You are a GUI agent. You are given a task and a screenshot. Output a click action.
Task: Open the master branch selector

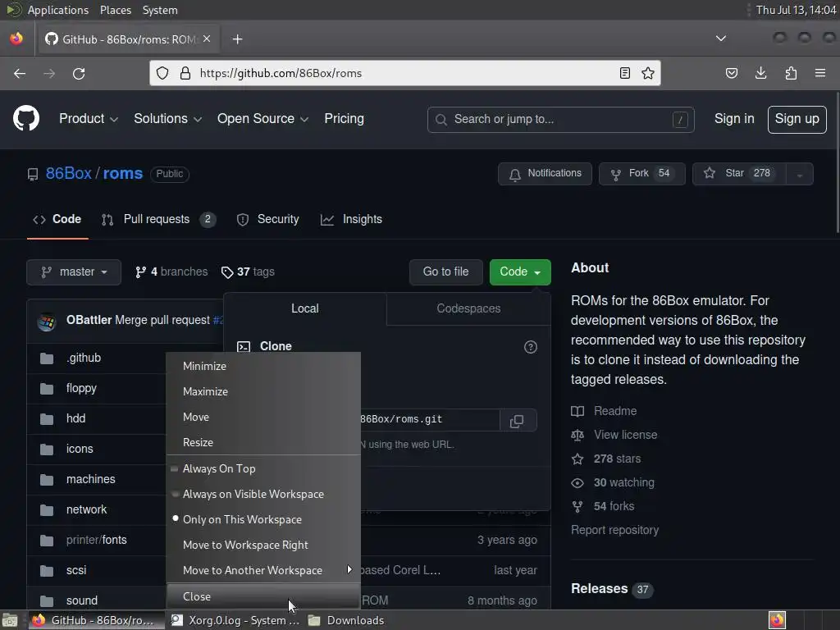coord(74,272)
